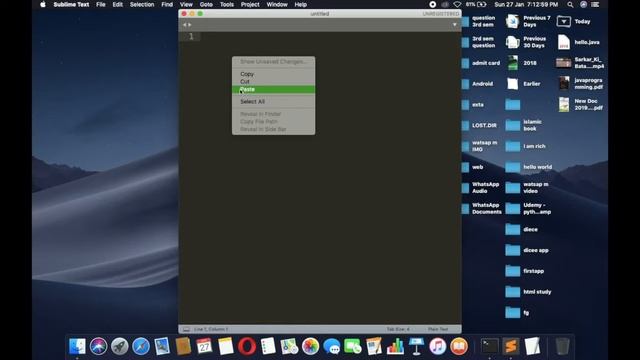640x360 pixels.
Task: Open the Sublime Text application menu
Action: coord(71,4)
